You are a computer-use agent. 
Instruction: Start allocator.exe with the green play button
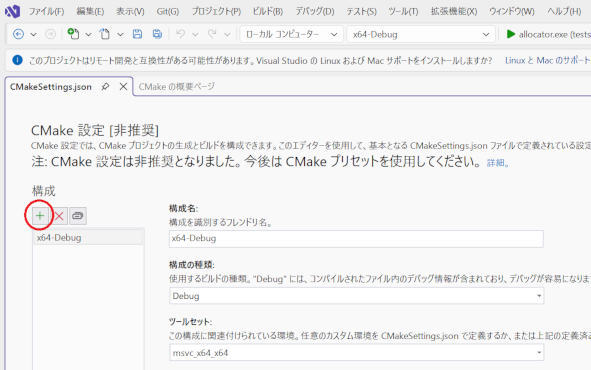[x=511, y=34]
